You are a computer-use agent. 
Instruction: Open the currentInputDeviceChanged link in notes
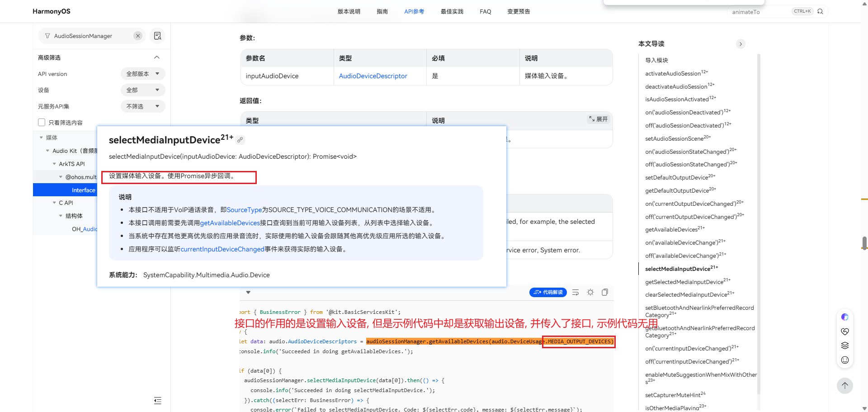click(222, 249)
